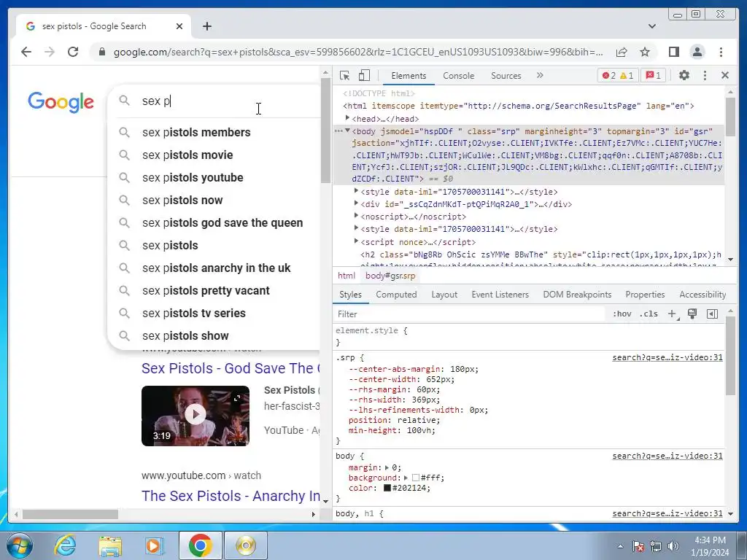Open DevTools three-dot customize menu
This screenshot has width=747, height=560.
705,75
